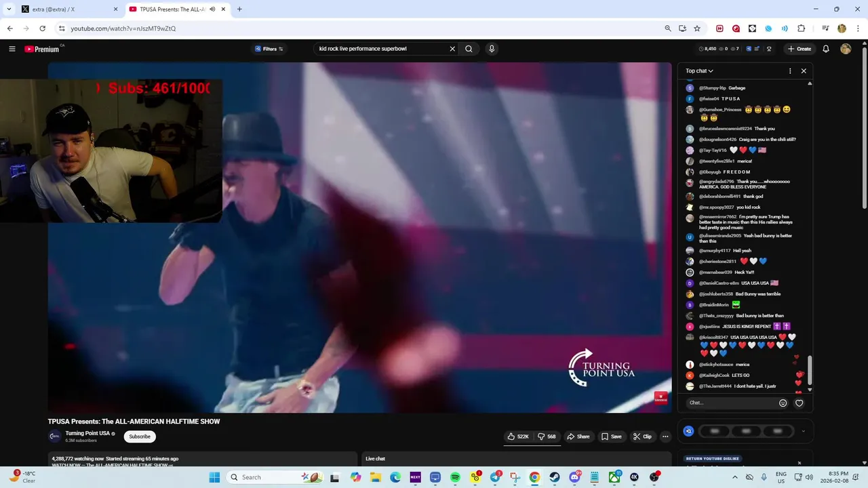Open Chrome media controls icon
This screenshot has width=868, height=488.
[825, 28]
